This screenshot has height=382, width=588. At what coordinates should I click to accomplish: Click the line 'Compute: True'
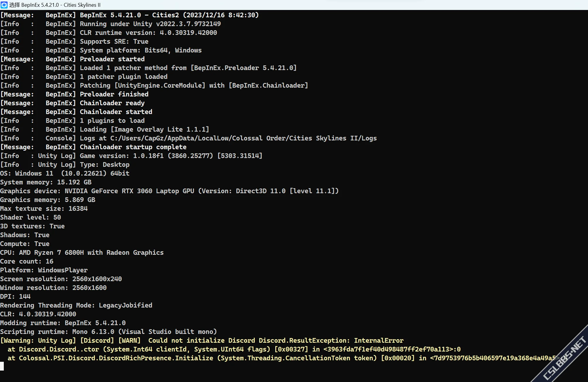(25, 244)
